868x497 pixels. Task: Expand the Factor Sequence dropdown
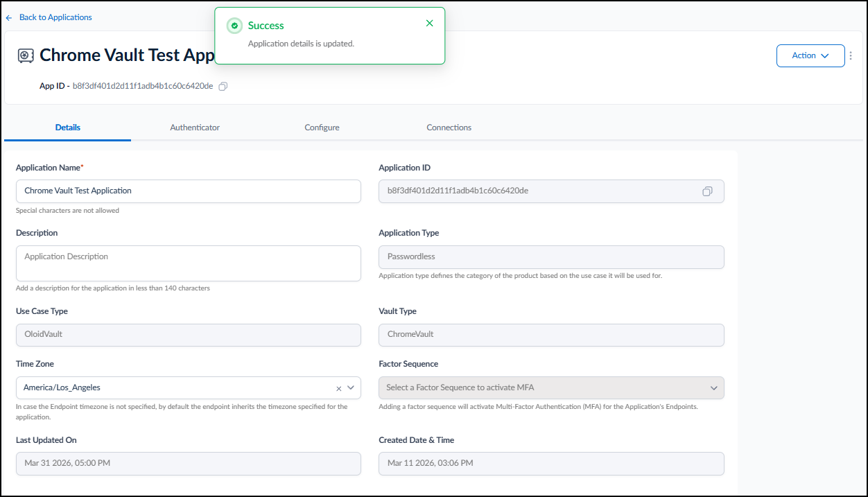pyautogui.click(x=551, y=388)
